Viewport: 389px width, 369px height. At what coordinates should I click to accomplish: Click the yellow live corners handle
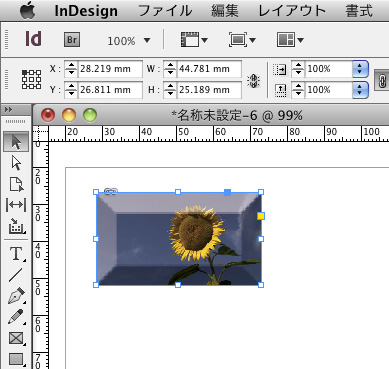(x=261, y=216)
